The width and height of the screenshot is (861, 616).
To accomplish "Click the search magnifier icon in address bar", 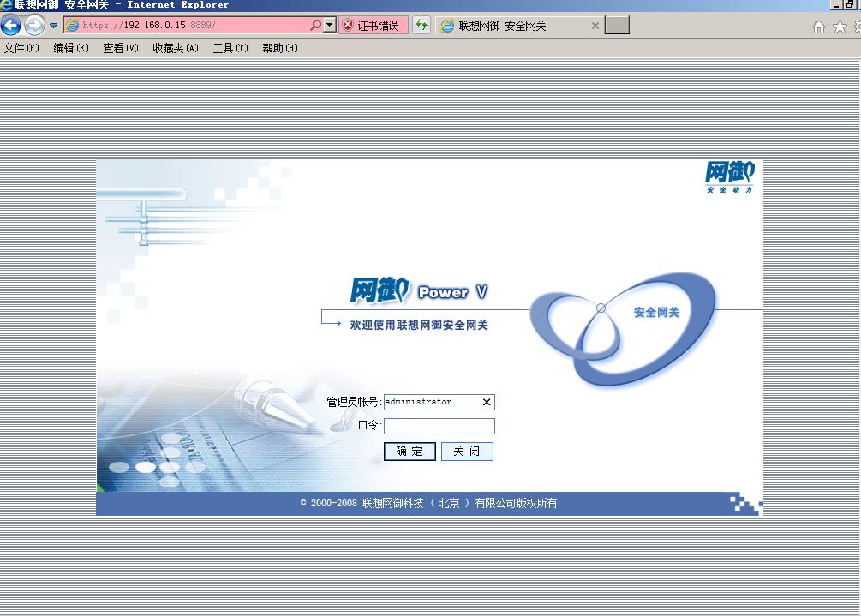I will click(316, 25).
